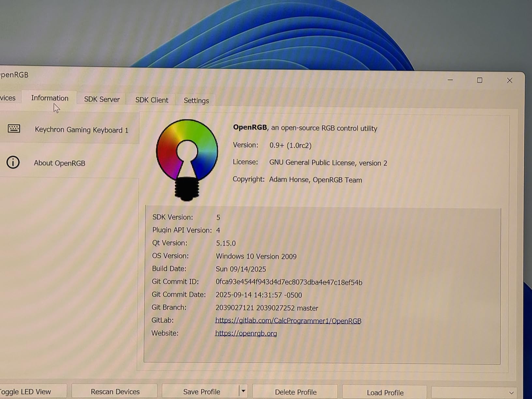Screen dimensions: 532x399
Task: Maximize the OpenRGB window
Action: click(480, 80)
